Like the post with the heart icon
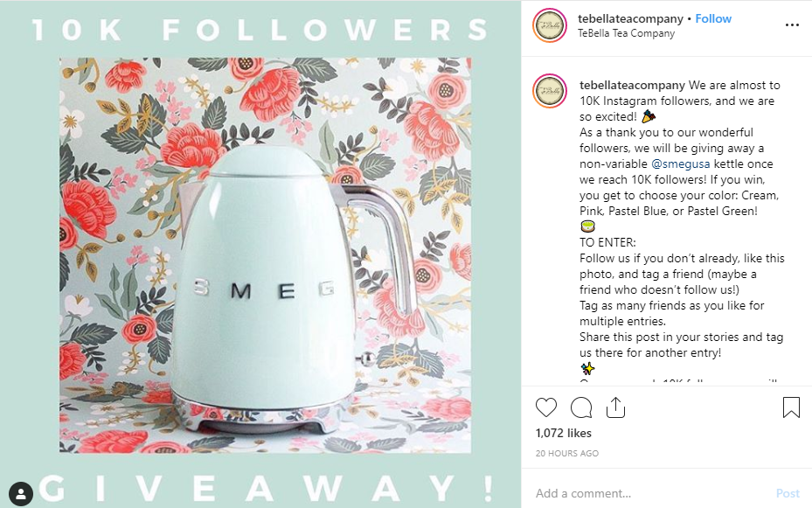812x508 pixels. pyautogui.click(x=545, y=407)
